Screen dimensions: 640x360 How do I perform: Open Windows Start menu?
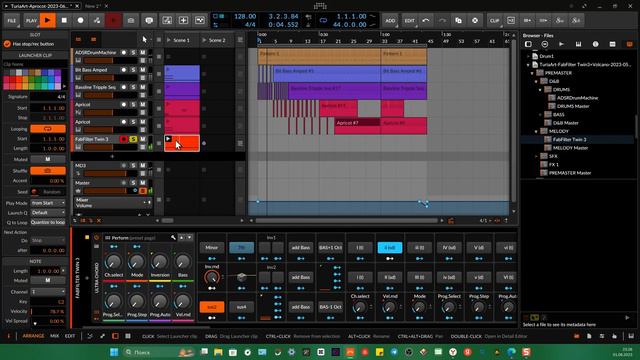[114, 352]
